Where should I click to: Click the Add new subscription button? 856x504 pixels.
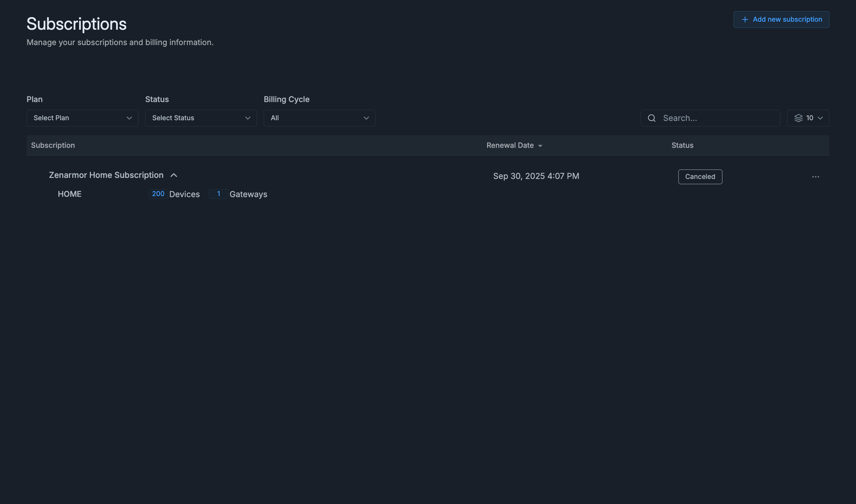click(781, 19)
